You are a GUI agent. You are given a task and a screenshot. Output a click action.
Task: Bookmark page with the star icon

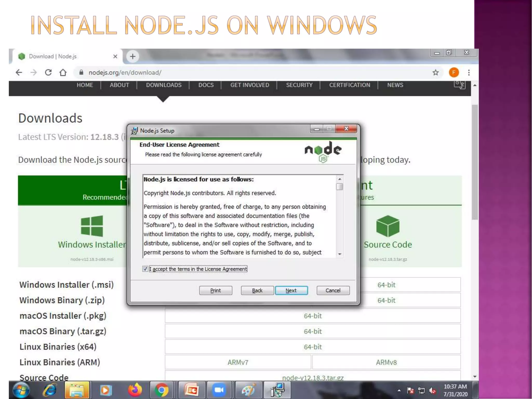[436, 72]
